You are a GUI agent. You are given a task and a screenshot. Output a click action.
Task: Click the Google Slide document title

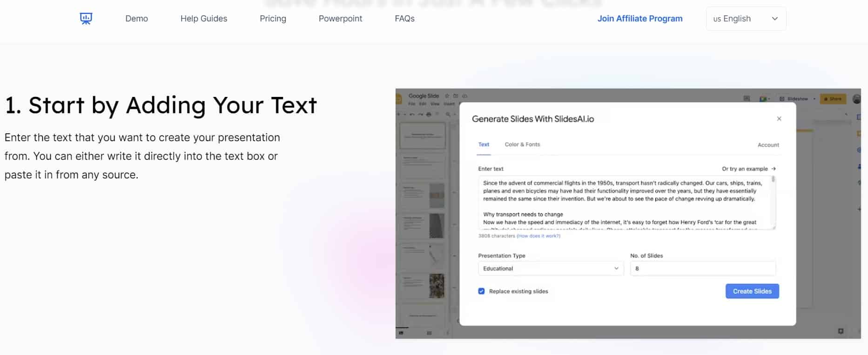point(424,96)
